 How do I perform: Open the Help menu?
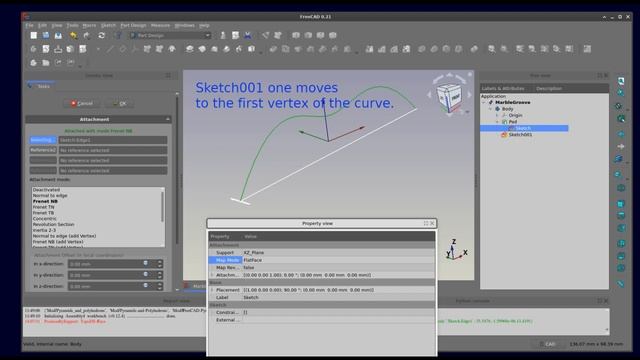pyautogui.click(x=204, y=25)
